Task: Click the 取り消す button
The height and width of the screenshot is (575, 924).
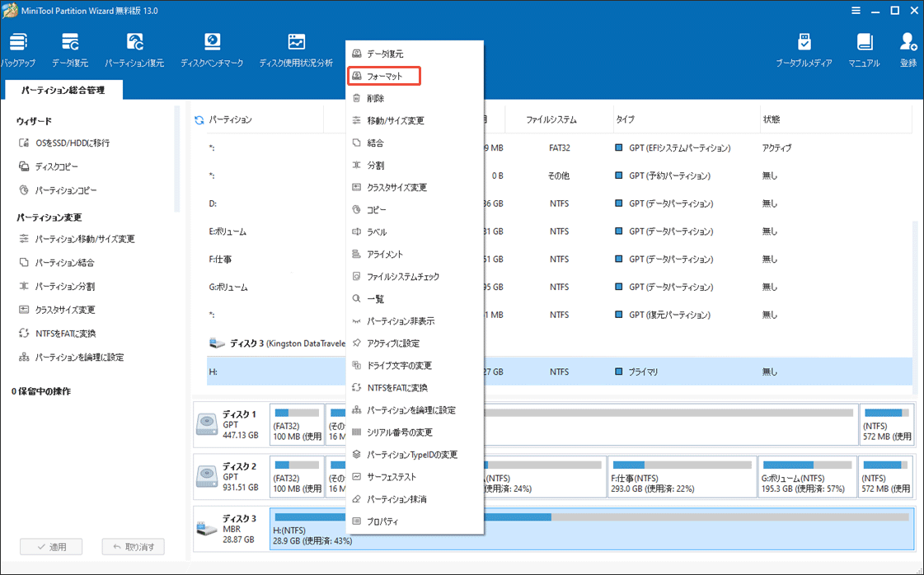Action: [134, 547]
